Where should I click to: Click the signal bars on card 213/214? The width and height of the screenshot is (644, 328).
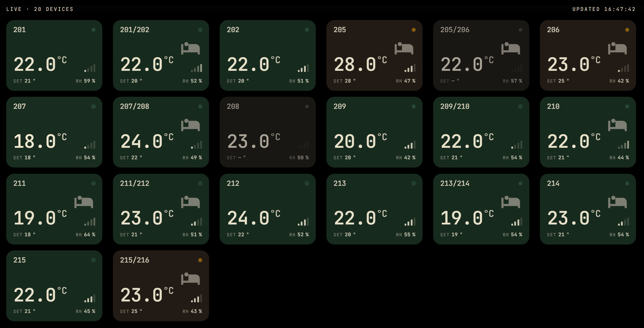coord(517,222)
